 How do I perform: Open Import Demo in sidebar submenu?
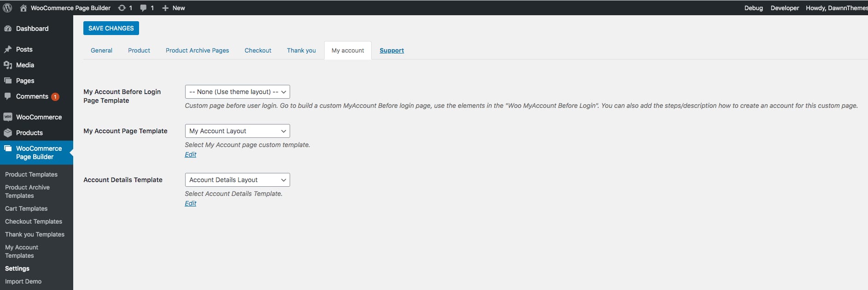23,281
